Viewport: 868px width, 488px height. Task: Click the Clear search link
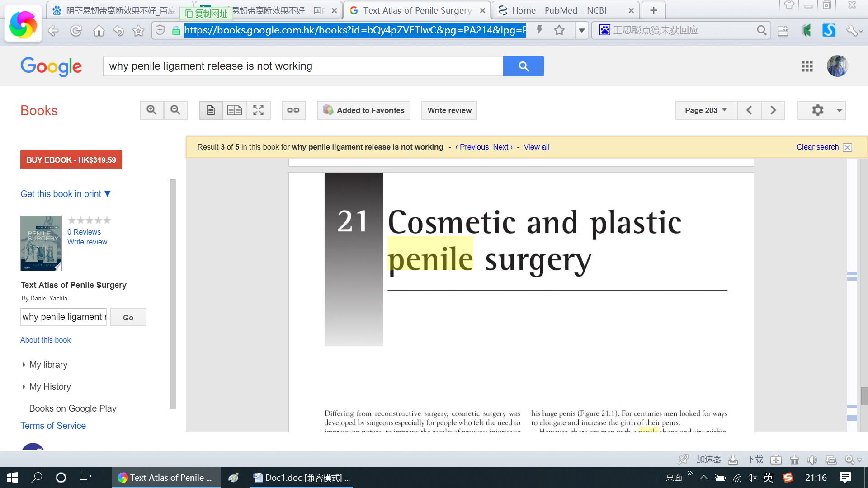(x=817, y=147)
